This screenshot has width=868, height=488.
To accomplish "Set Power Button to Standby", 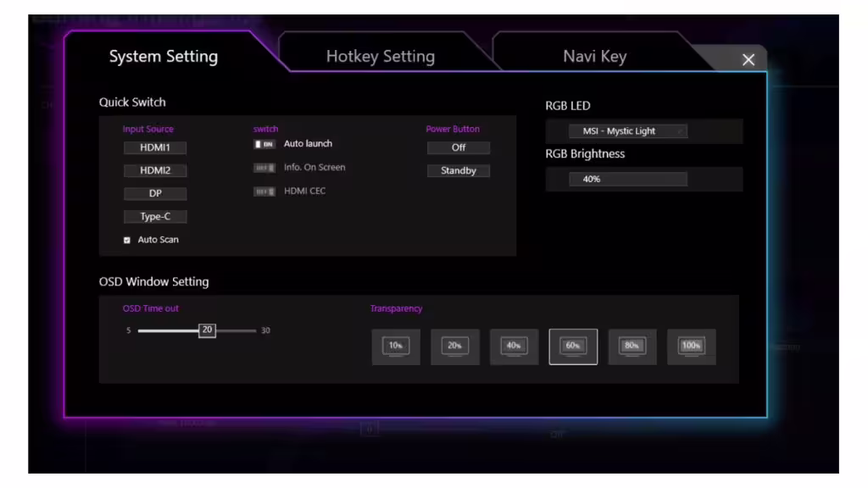I will coord(459,170).
